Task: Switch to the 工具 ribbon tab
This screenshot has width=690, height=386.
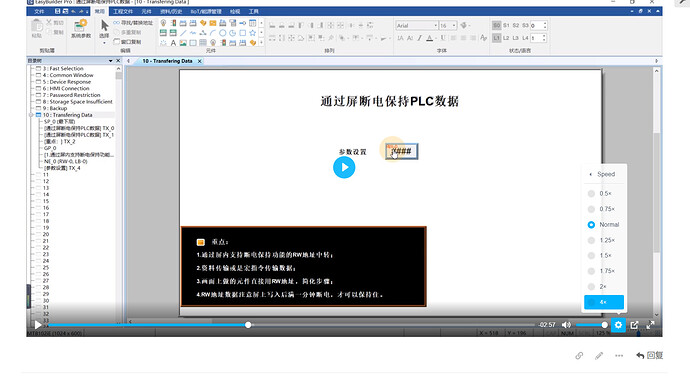Action: coord(253,11)
